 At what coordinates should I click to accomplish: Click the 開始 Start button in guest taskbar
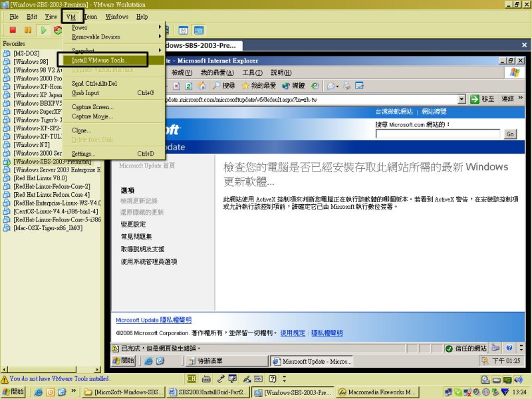click(124, 361)
